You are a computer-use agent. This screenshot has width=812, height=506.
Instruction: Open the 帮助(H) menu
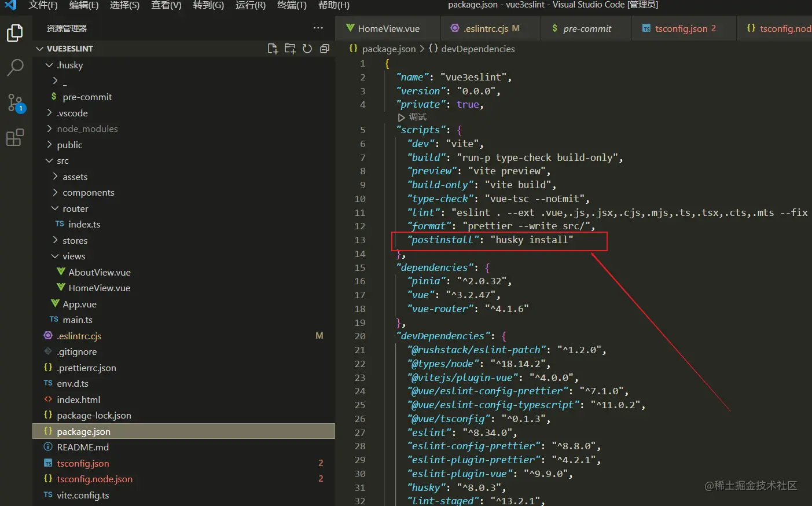click(334, 5)
